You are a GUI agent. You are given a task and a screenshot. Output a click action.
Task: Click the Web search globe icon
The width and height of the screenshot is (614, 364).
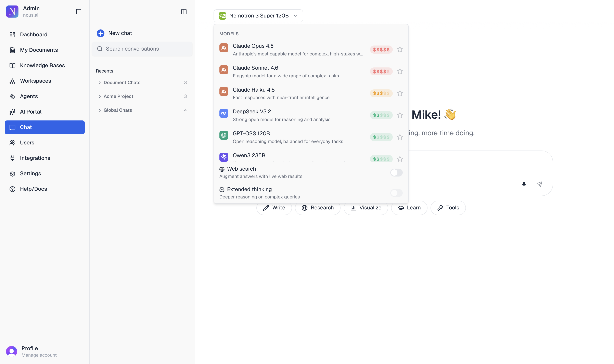coord(222,169)
